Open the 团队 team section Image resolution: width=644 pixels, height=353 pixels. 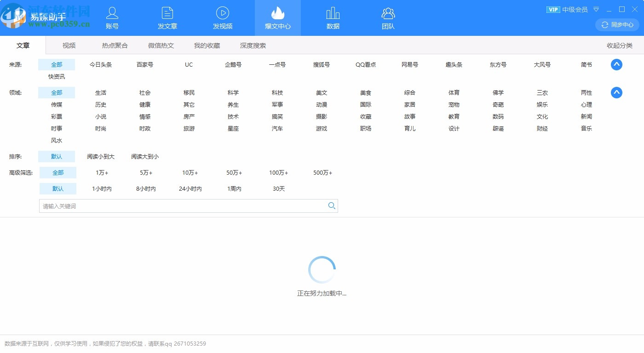[x=388, y=17]
